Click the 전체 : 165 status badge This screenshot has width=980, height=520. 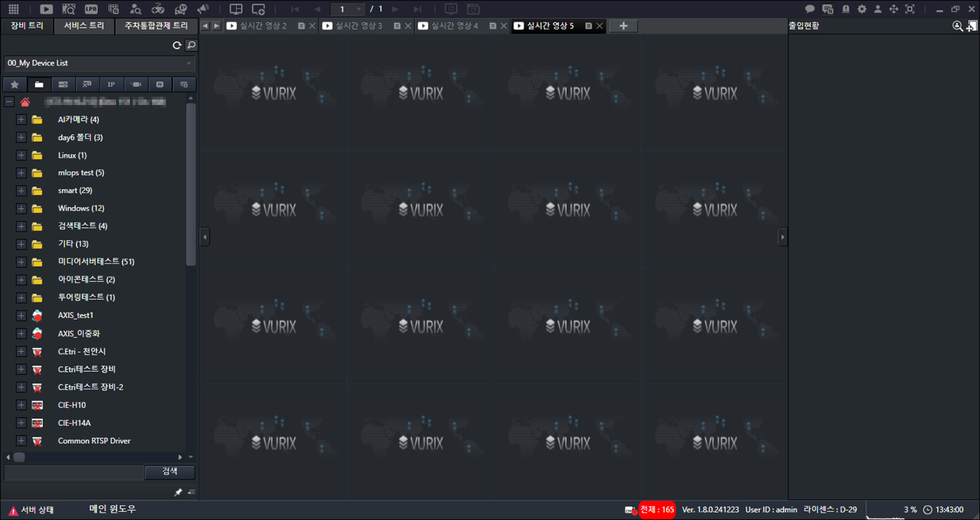[657, 510]
